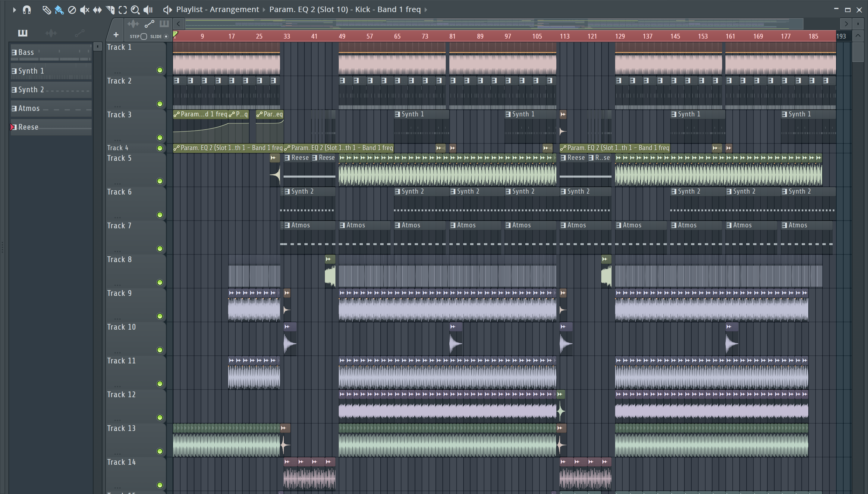868x494 pixels.
Task: Select the Synth 1 pattern in the picker
Action: coord(51,71)
